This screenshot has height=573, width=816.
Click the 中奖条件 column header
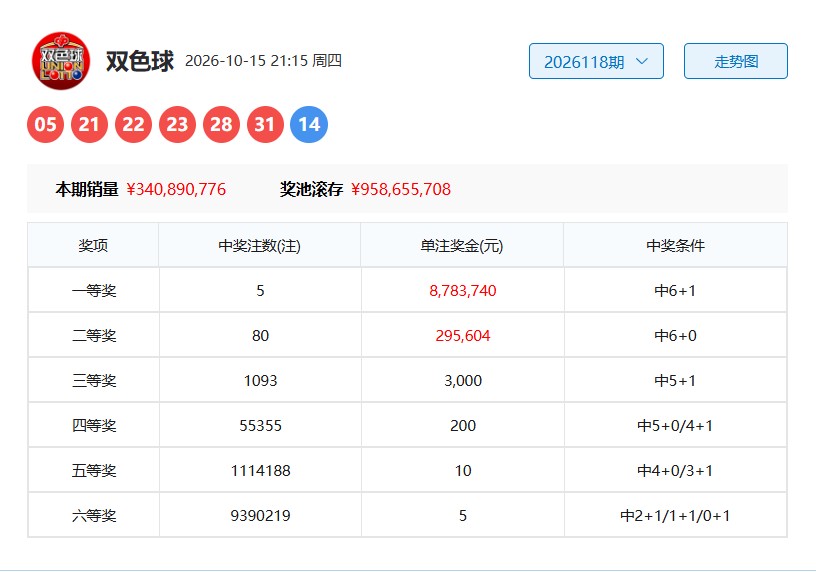point(675,246)
